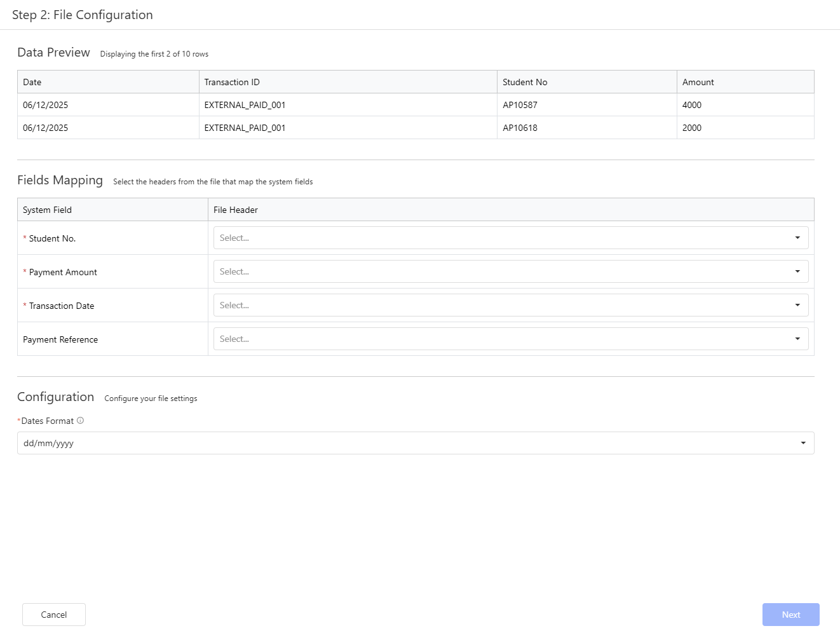Image resolution: width=840 pixels, height=640 pixels.
Task: Click the File Header column header
Action: coord(236,210)
